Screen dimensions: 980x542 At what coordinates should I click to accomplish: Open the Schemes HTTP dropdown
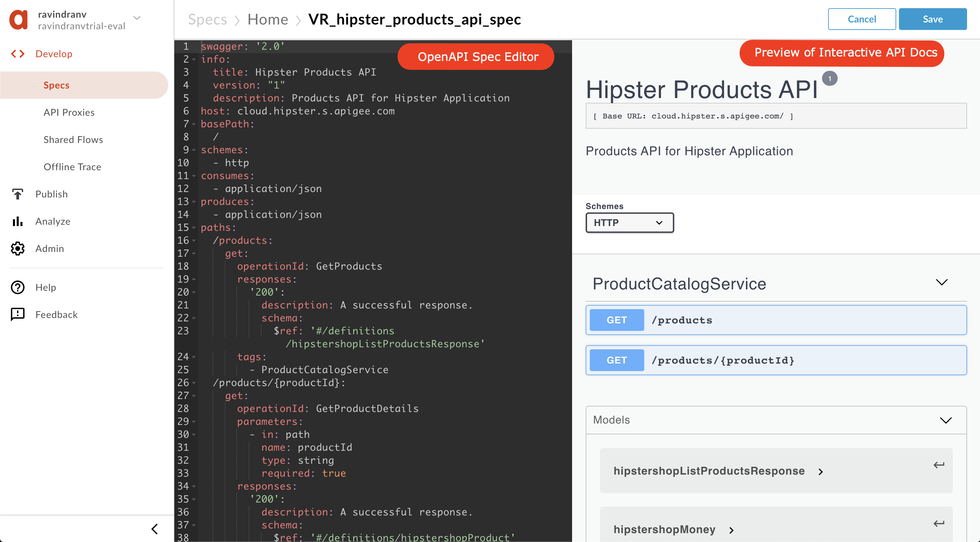[630, 223]
